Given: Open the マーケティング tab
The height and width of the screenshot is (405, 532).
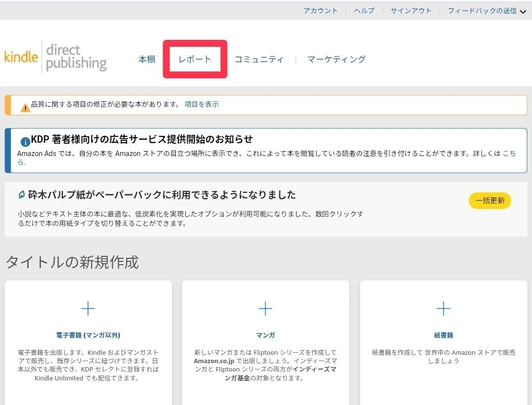Looking at the screenshot, I should point(336,60).
